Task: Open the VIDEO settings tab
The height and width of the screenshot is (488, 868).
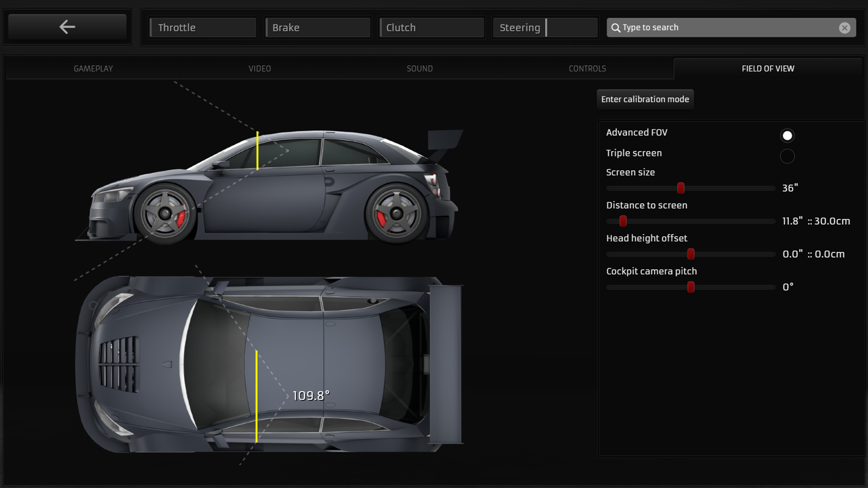Action: [x=260, y=68]
